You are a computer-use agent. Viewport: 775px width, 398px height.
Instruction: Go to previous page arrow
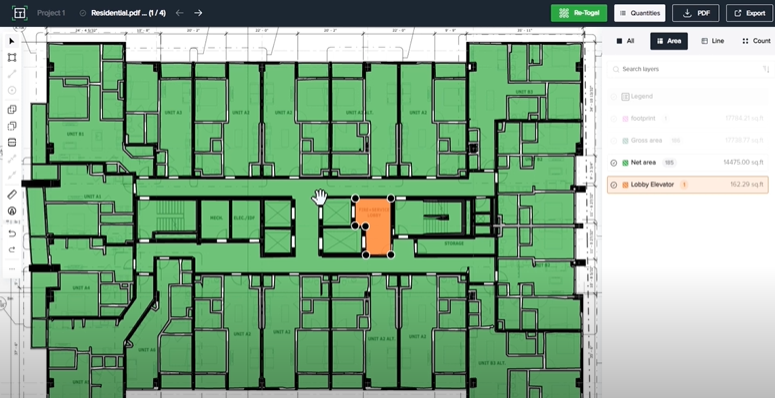click(x=180, y=13)
